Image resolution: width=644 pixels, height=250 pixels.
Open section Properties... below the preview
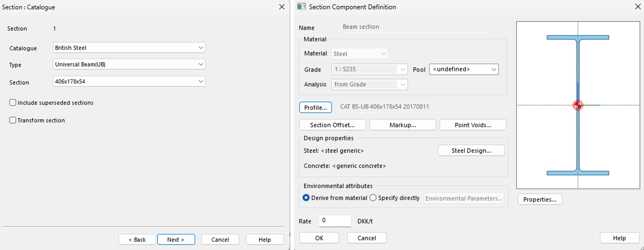540,199
